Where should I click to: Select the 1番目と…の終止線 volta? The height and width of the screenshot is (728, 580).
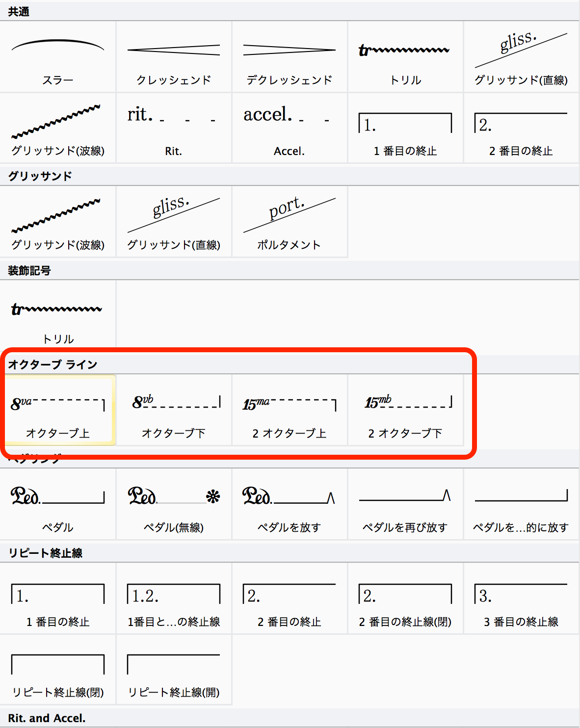click(x=174, y=599)
